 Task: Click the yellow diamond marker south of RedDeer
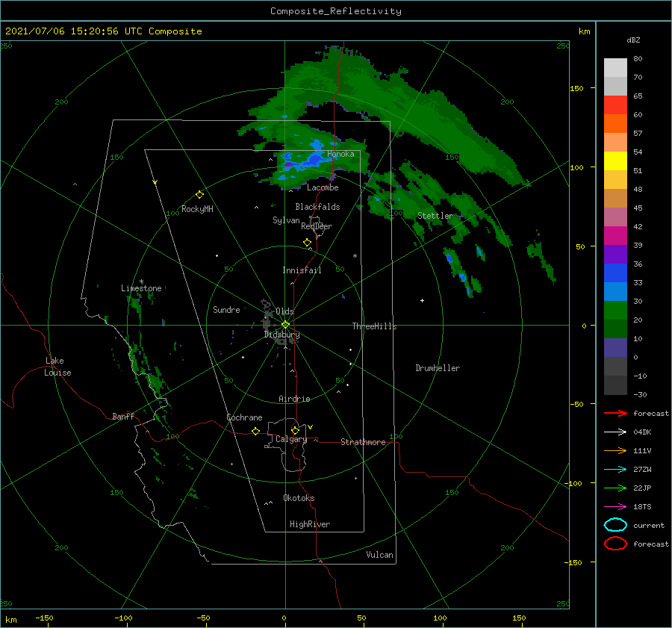307,242
